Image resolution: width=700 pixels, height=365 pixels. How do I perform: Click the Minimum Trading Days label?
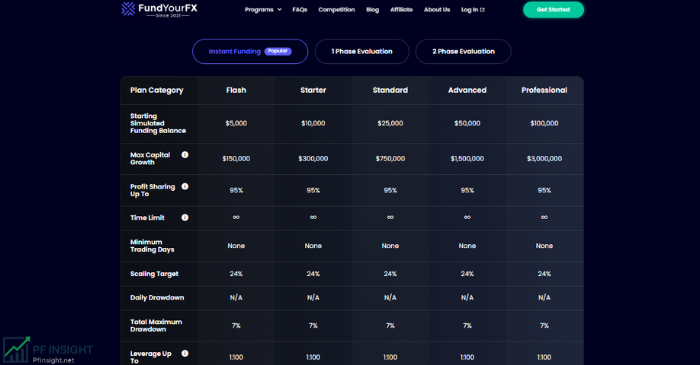tap(152, 246)
